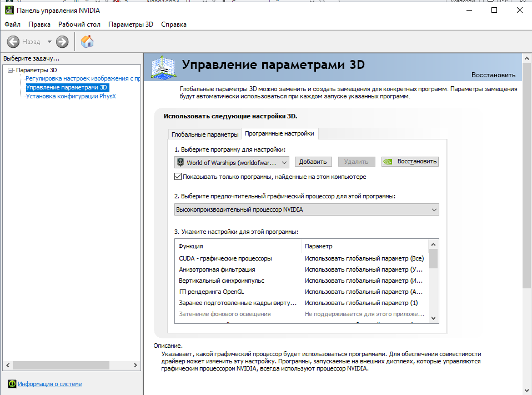Viewport: 532px width, 395px height.
Task: Click the Удалить button
Action: click(357, 162)
